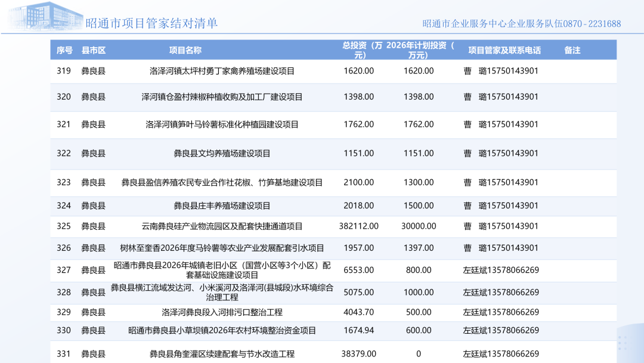Select row number 331

64,353
